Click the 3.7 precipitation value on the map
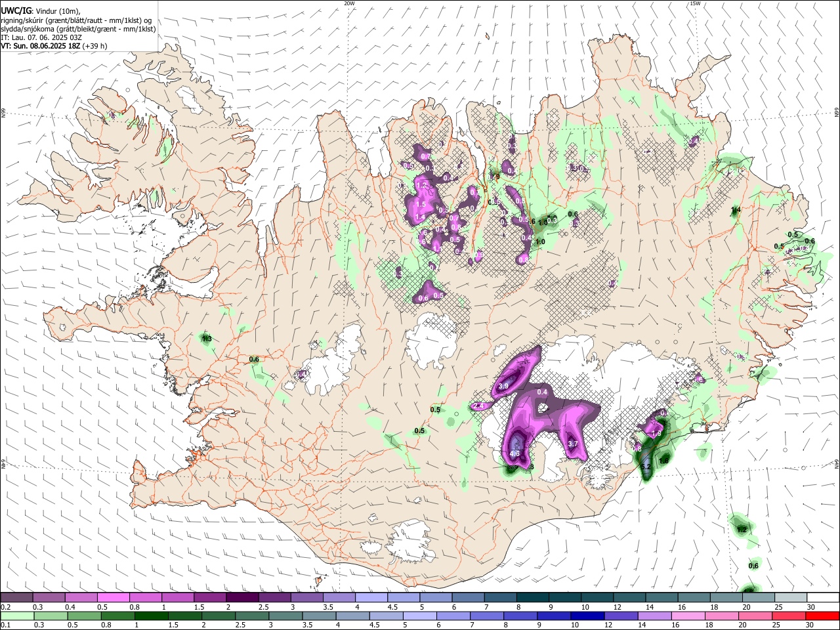Viewport: 840px width, 630px height. coord(572,444)
